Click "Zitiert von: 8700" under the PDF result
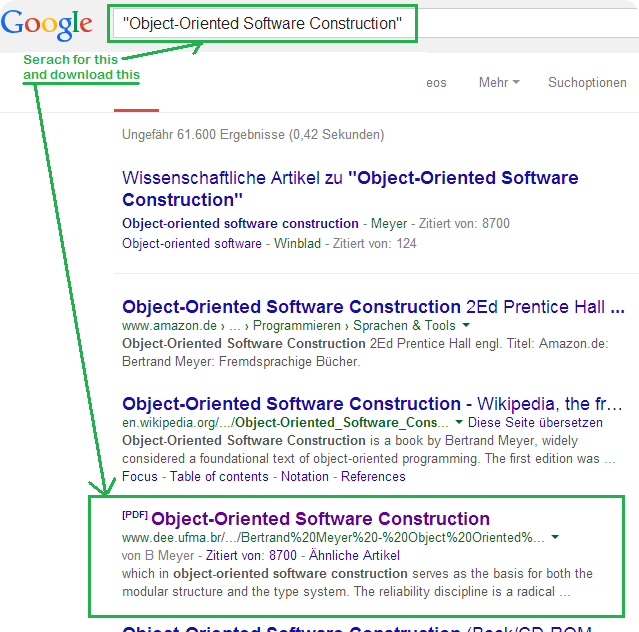Screen dimensions: 639x632 251,555
